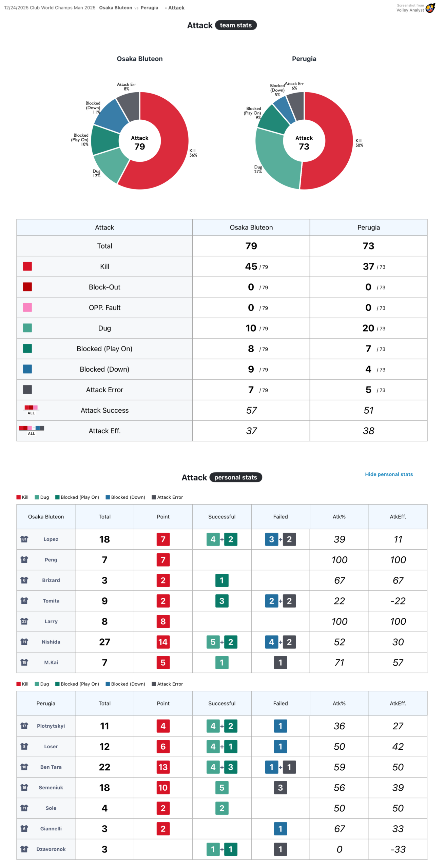Image resolution: width=444 pixels, height=868 pixels.
Task: Click Nishida's 14 kill points badge
Action: (x=163, y=642)
